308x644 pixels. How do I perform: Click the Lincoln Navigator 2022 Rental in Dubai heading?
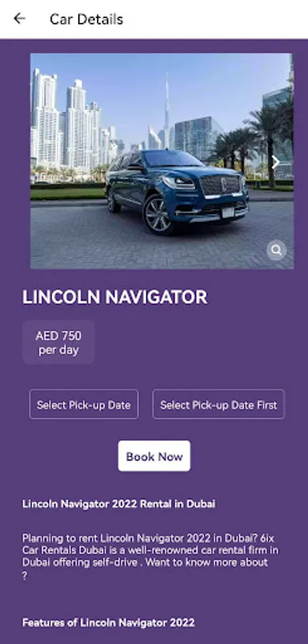coord(119,504)
